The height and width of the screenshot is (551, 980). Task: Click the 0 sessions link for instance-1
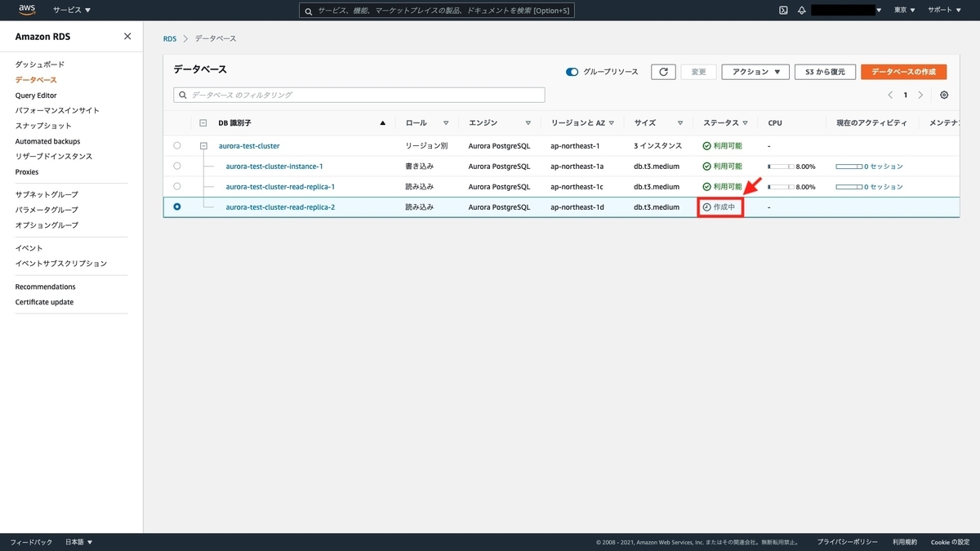click(x=884, y=167)
